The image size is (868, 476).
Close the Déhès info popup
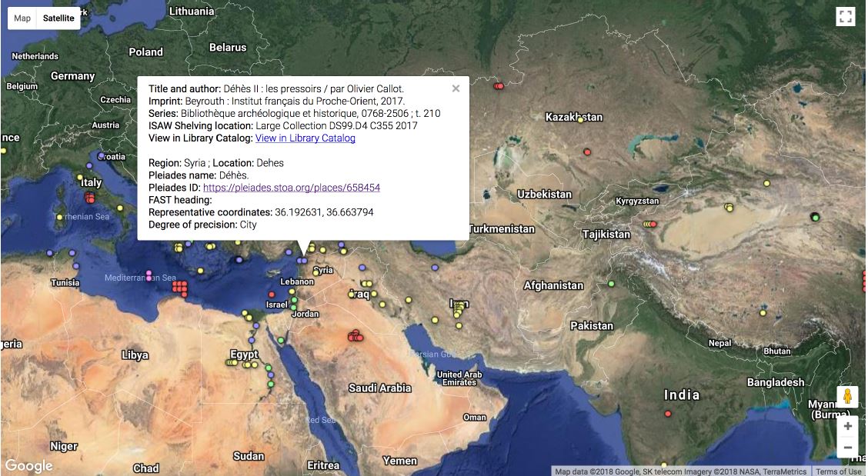point(456,88)
